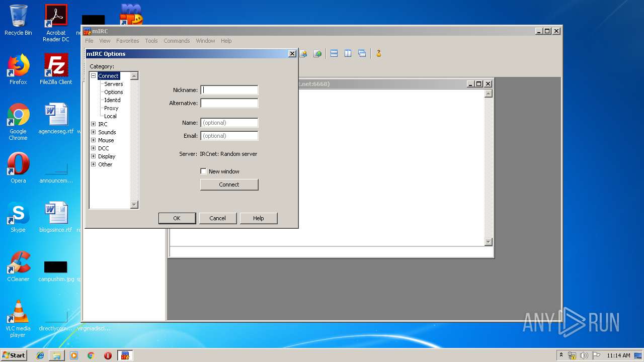Click status window scroll up arrow
The width and height of the screenshot is (644, 362).
pos(488,94)
